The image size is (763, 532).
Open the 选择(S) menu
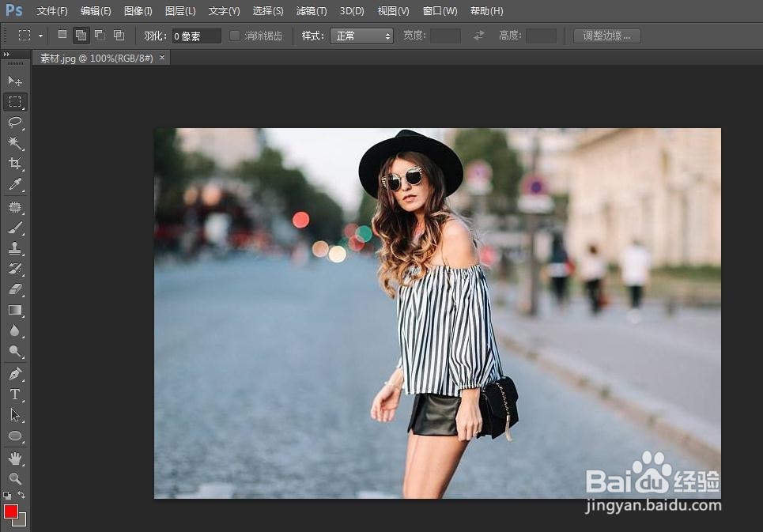(267, 11)
